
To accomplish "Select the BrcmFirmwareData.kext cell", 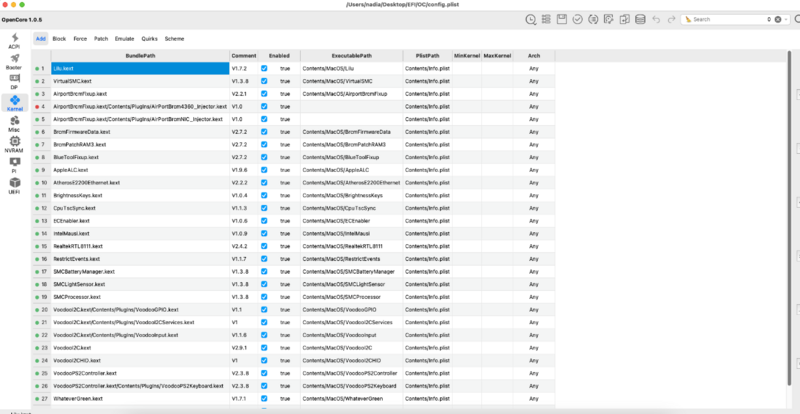I will click(x=140, y=132).
